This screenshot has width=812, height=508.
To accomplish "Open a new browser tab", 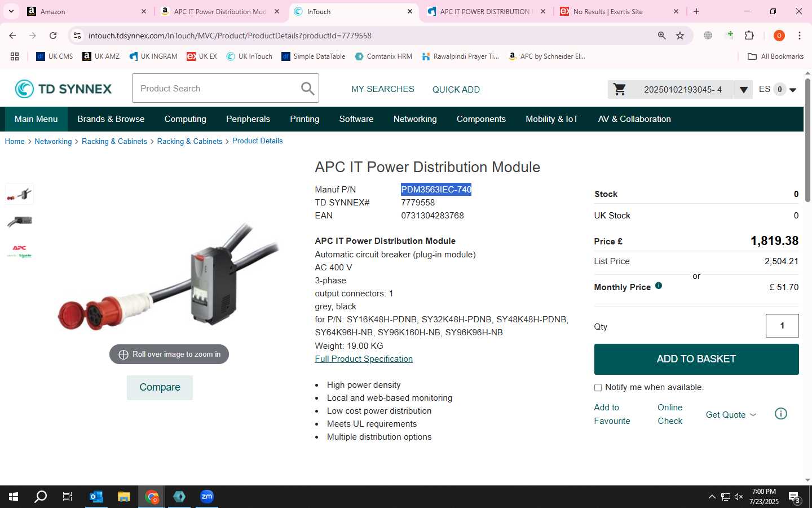I will 696,11.
